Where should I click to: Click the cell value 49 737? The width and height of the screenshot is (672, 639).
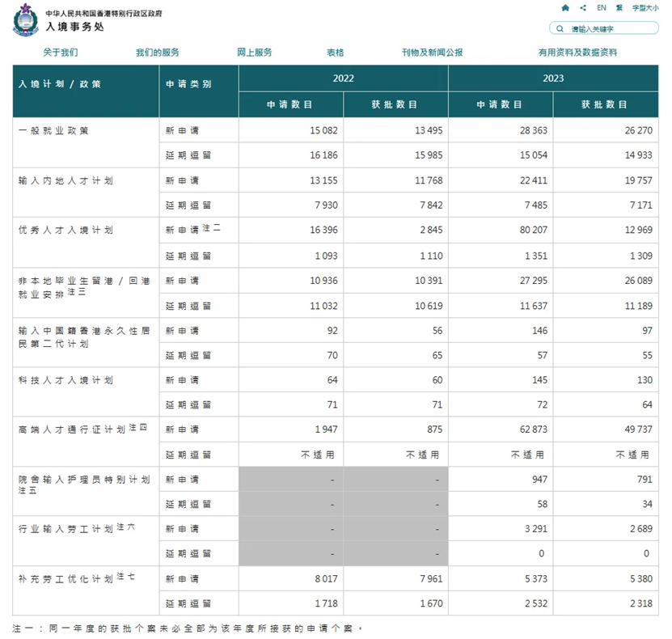[639, 430]
